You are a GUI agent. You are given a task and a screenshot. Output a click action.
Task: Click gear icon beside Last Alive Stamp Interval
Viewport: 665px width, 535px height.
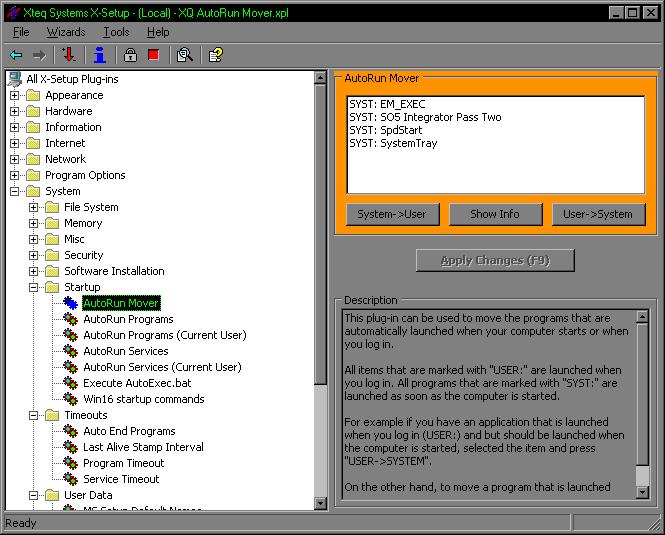point(70,447)
